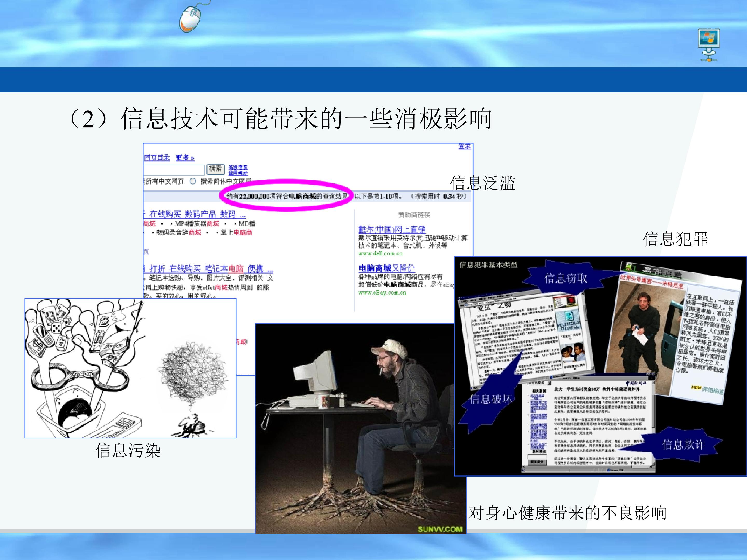Select the handcuffs cartoon image
Viewport: 747px width, 560px height.
[130, 368]
